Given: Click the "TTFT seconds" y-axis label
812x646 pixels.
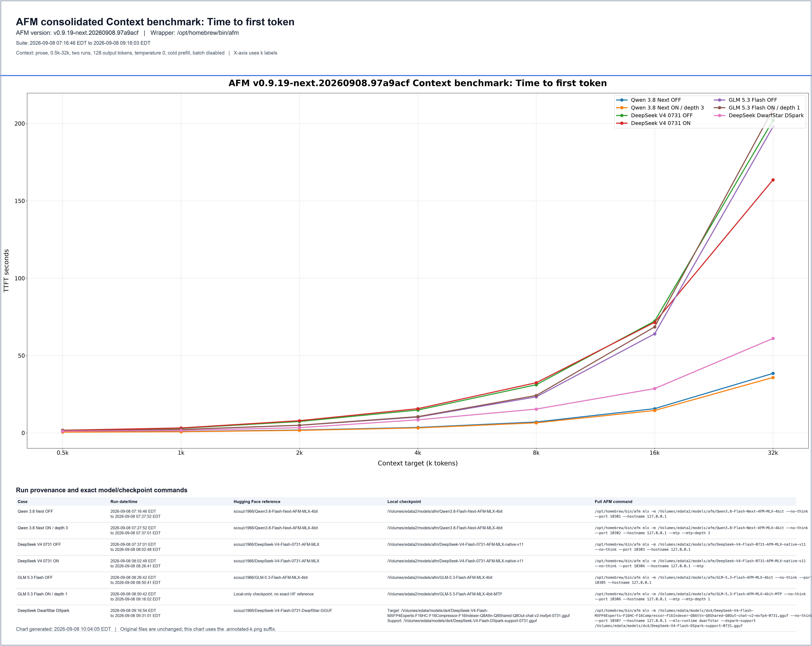Looking at the screenshot, I should tap(6, 271).
